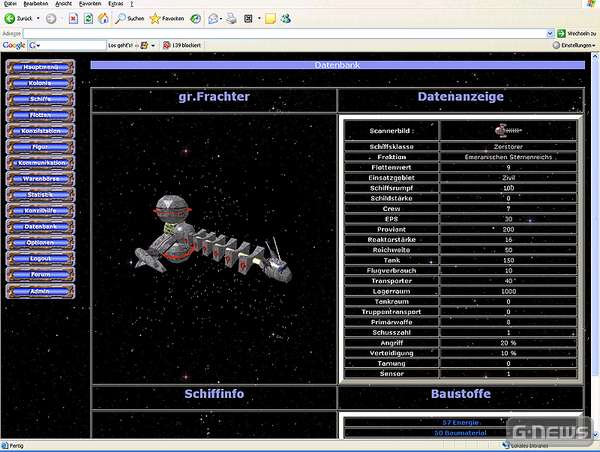Open the Kommunikation sidebar button
Screen dimensions: 600x452
pos(41,163)
